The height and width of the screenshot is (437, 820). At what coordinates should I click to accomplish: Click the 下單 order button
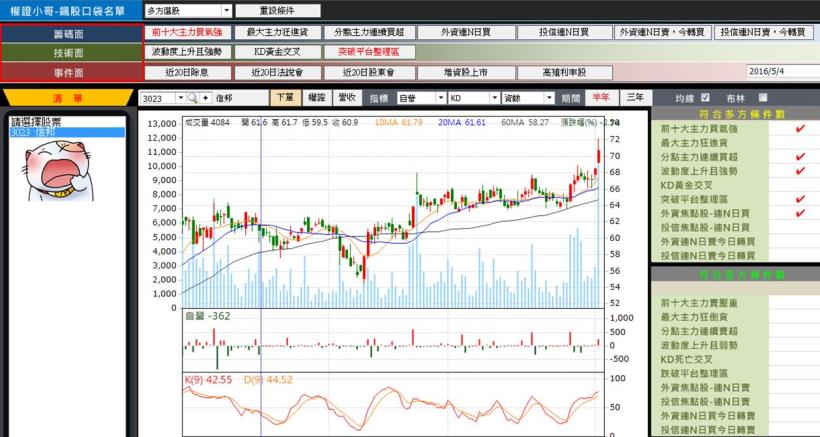tap(285, 98)
